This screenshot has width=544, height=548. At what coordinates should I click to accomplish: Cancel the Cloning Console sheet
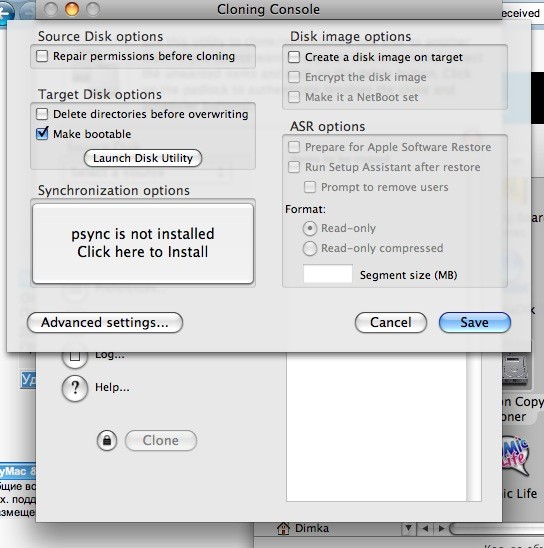(391, 322)
